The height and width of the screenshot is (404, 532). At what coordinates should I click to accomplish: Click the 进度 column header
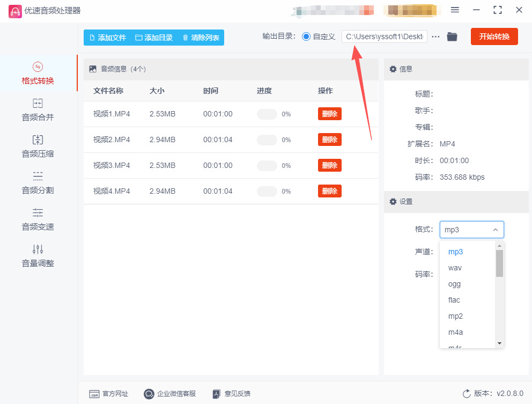264,91
